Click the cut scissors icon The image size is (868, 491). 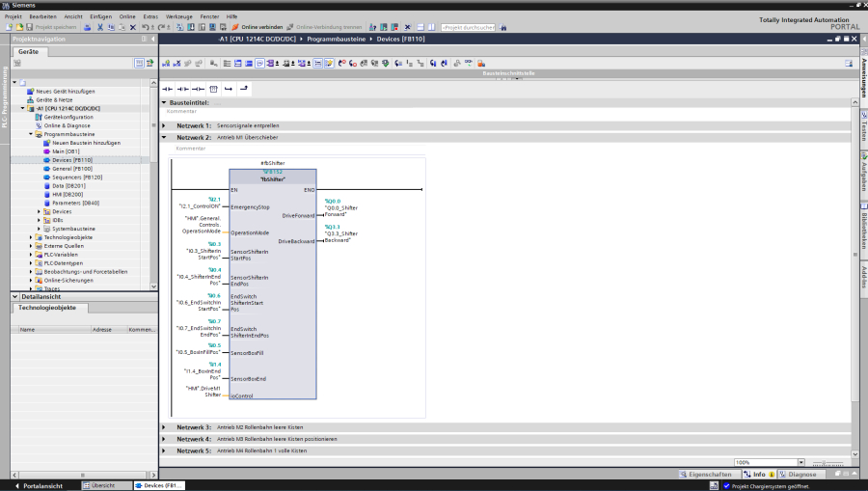[100, 27]
